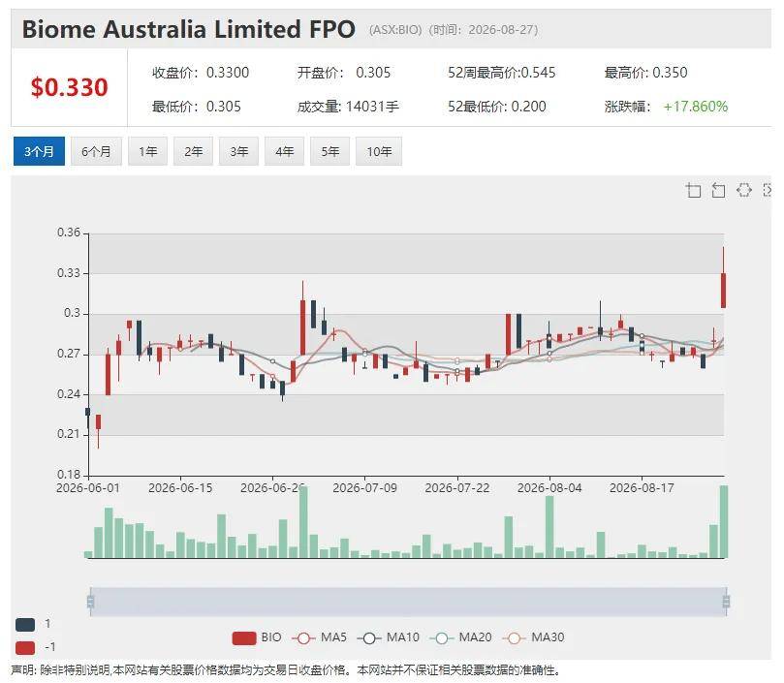Open the 5年 range tab
The height and width of the screenshot is (683, 784).
(329, 151)
